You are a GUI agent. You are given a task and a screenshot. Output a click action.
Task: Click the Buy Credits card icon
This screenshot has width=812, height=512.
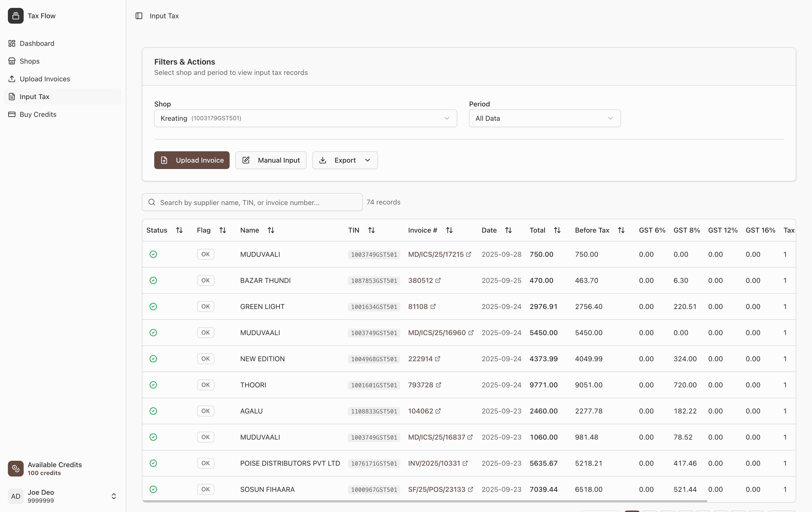12,114
